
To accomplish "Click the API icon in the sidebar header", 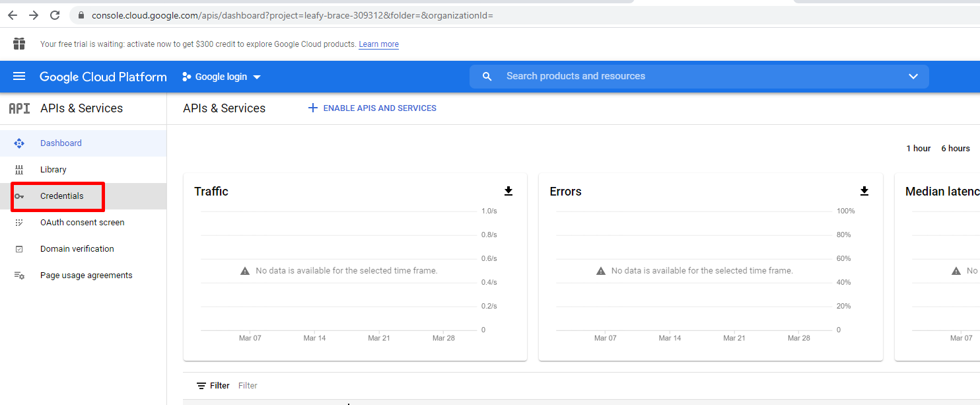I will point(19,108).
